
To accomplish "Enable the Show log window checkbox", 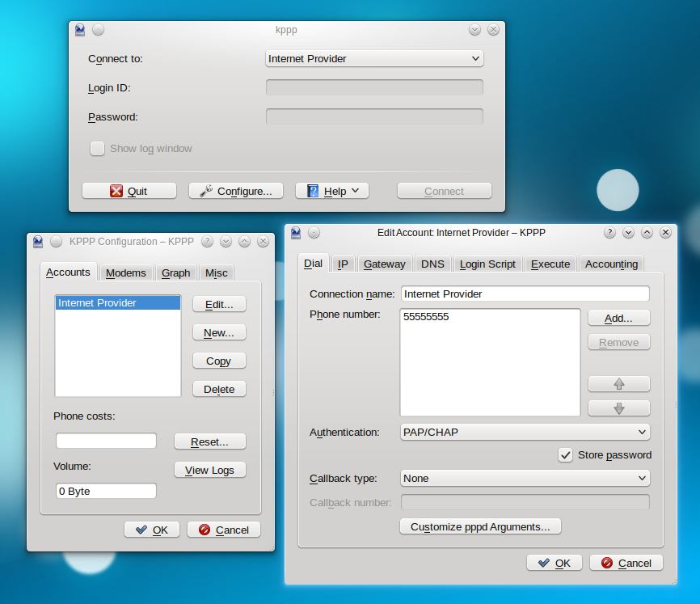I will click(x=98, y=149).
